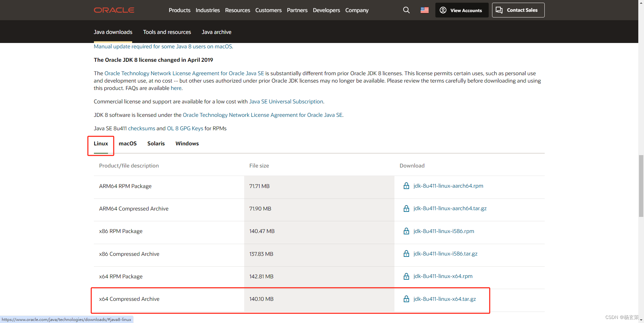Click the lock icon for jdk-8u411-linux-i586.tar.gz

pyautogui.click(x=406, y=253)
